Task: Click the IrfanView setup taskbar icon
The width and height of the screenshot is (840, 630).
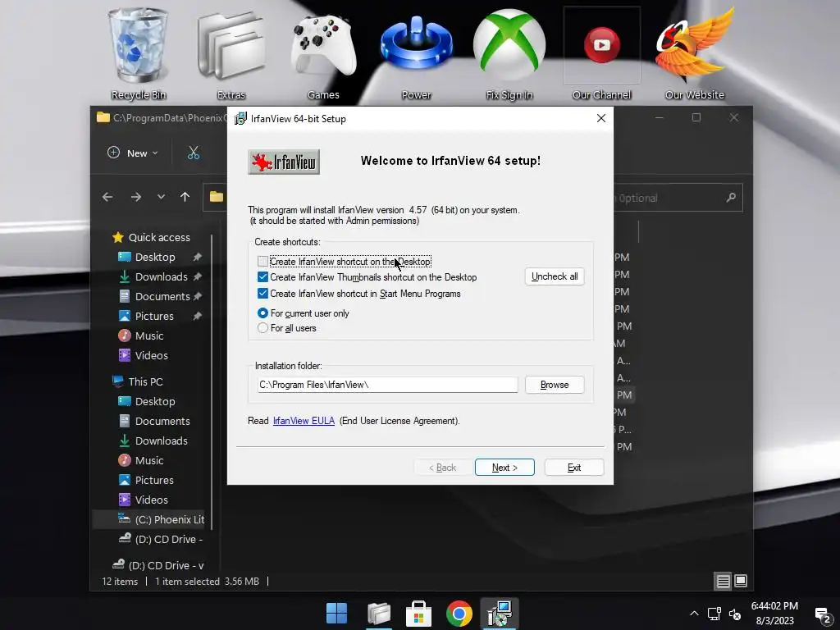Action: point(500,614)
